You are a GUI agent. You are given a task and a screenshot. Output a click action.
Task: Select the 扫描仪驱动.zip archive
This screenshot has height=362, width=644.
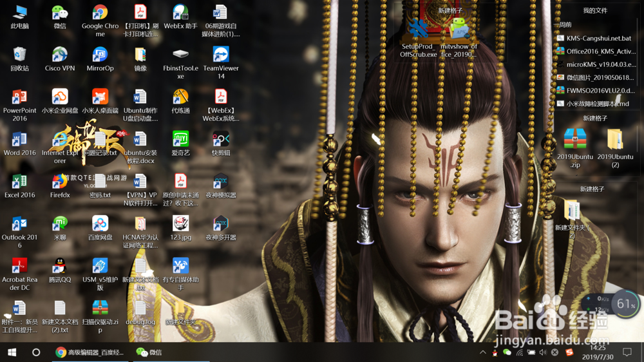pyautogui.click(x=100, y=317)
